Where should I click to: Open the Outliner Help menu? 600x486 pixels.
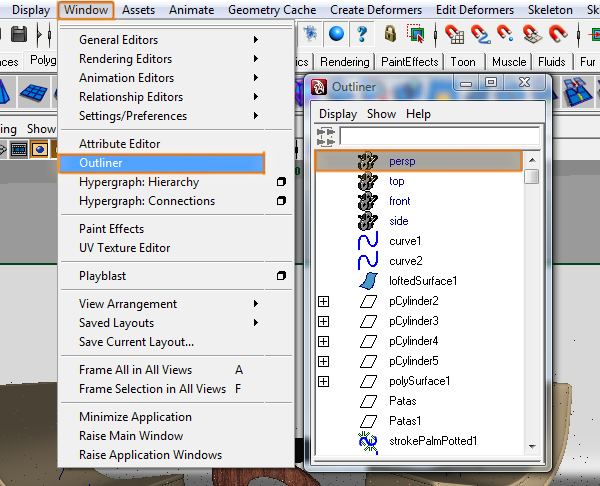click(x=418, y=114)
